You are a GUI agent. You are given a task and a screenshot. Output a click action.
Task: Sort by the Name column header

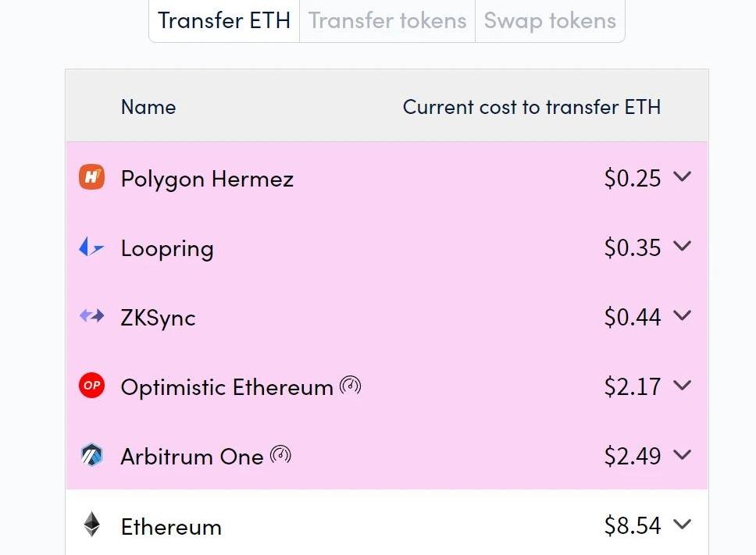(148, 107)
